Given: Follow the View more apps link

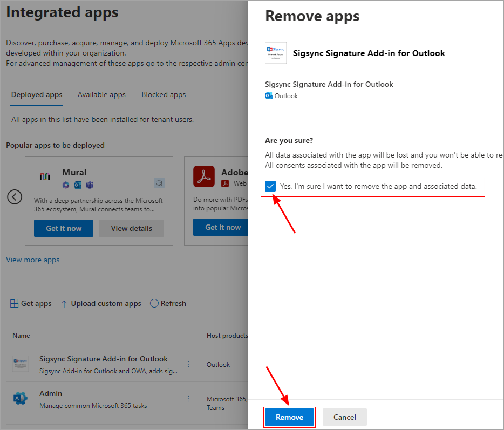Looking at the screenshot, I should click(33, 260).
